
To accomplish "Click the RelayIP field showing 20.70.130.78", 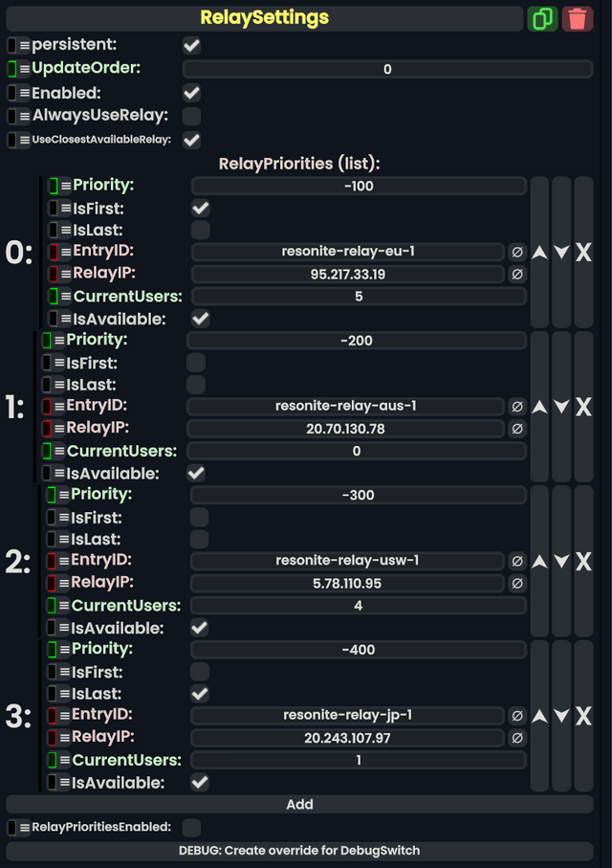I will coord(348,428).
